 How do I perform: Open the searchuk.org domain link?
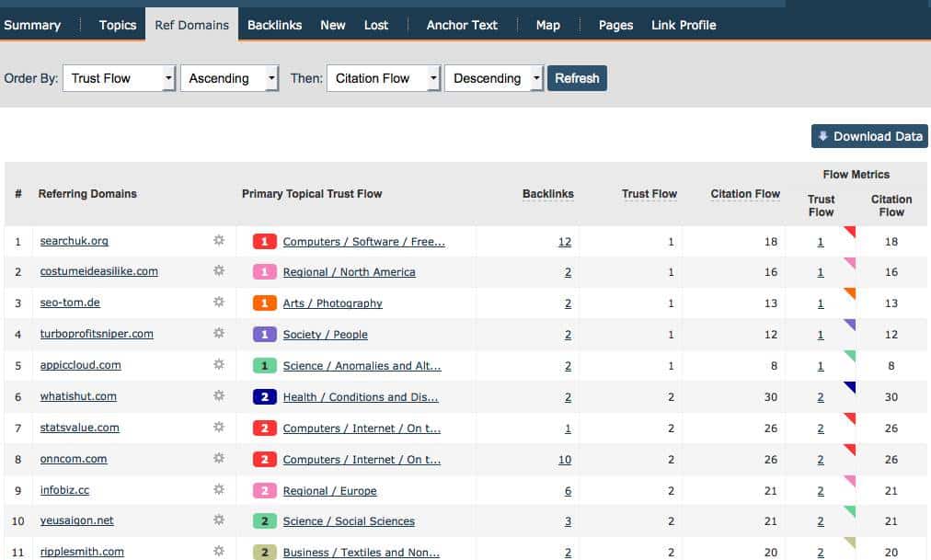click(75, 241)
